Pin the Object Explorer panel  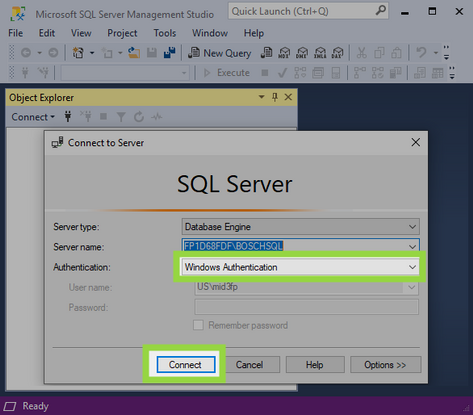pyautogui.click(x=275, y=97)
